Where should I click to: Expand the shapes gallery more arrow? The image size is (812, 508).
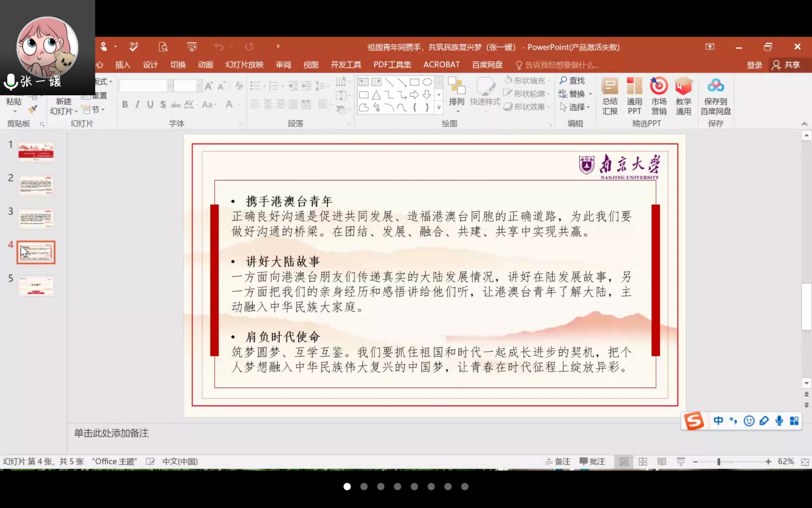439,108
